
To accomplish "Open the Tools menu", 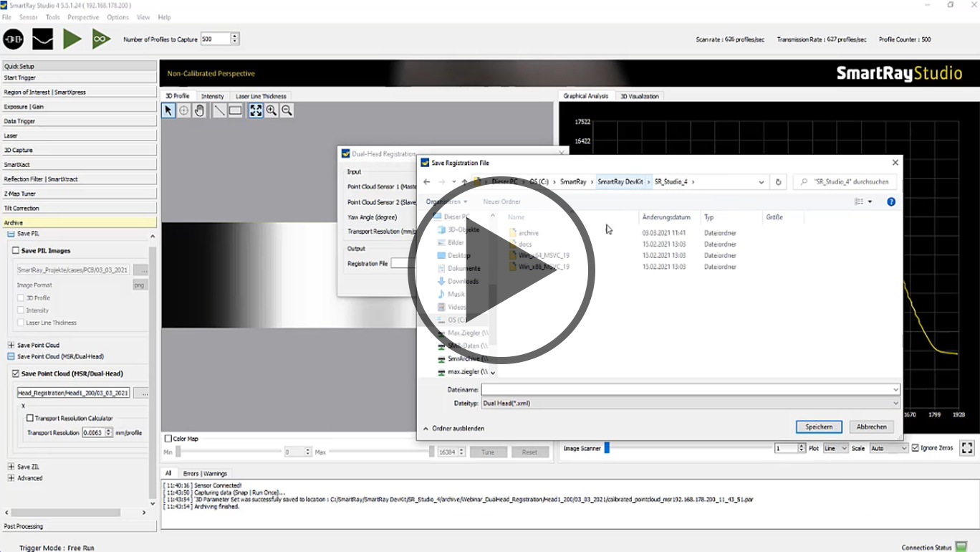I will (x=53, y=17).
